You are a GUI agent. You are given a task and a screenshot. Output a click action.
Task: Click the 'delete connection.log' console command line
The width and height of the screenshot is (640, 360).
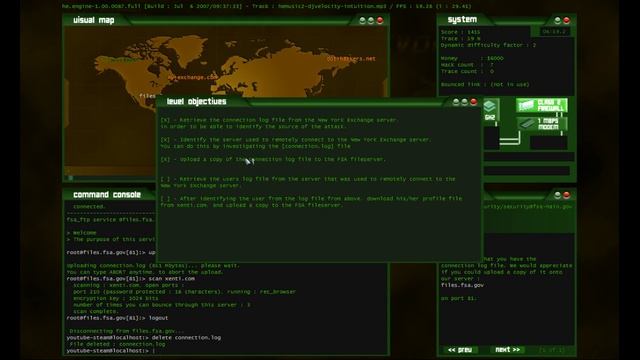click(x=144, y=338)
